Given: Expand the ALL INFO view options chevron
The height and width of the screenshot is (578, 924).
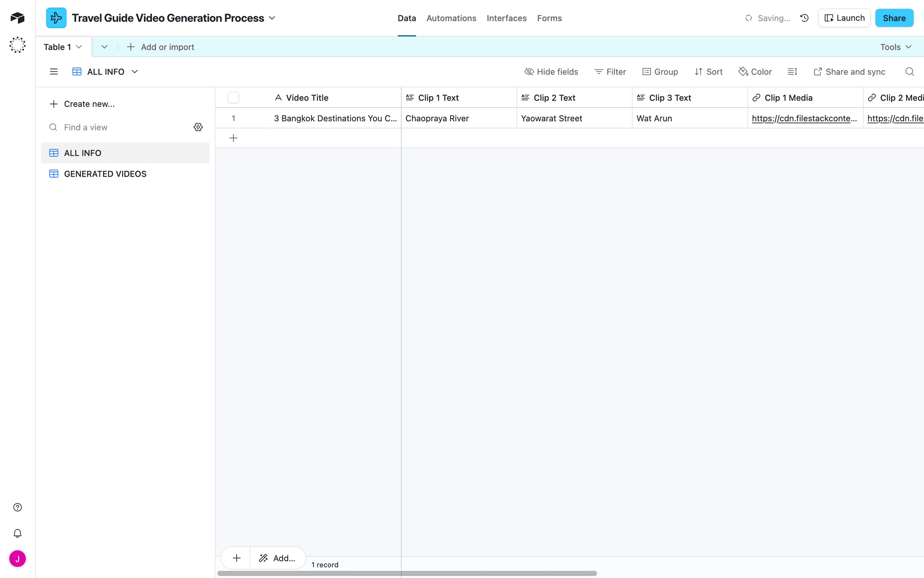Looking at the screenshot, I should pyautogui.click(x=134, y=72).
